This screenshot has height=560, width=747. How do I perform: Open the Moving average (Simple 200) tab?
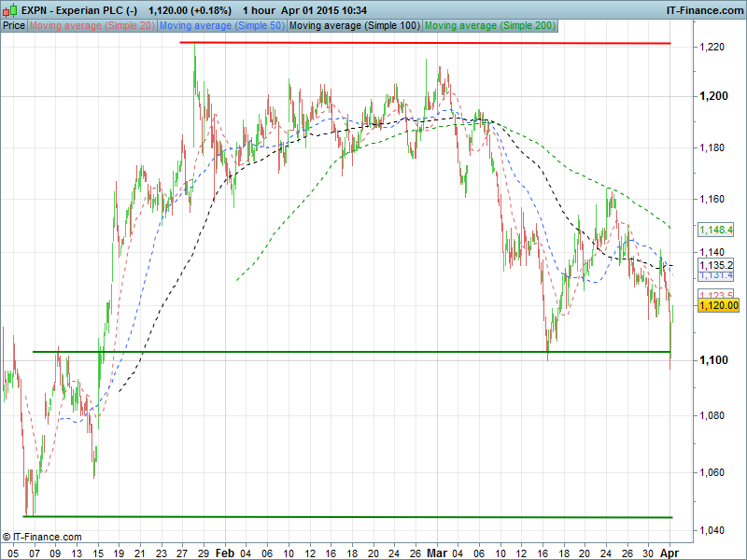pyautogui.click(x=489, y=25)
